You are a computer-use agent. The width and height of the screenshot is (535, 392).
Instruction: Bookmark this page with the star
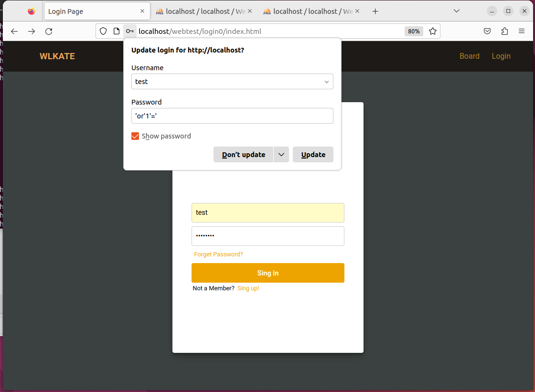pos(433,32)
